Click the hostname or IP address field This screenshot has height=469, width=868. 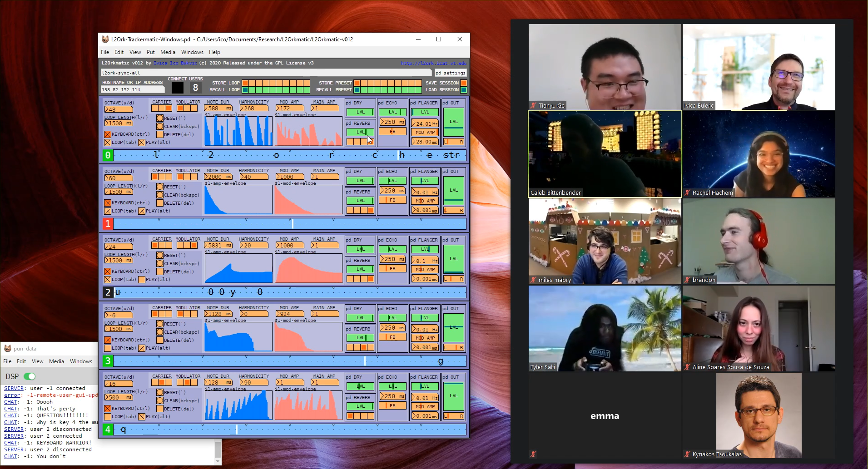pyautogui.click(x=132, y=90)
